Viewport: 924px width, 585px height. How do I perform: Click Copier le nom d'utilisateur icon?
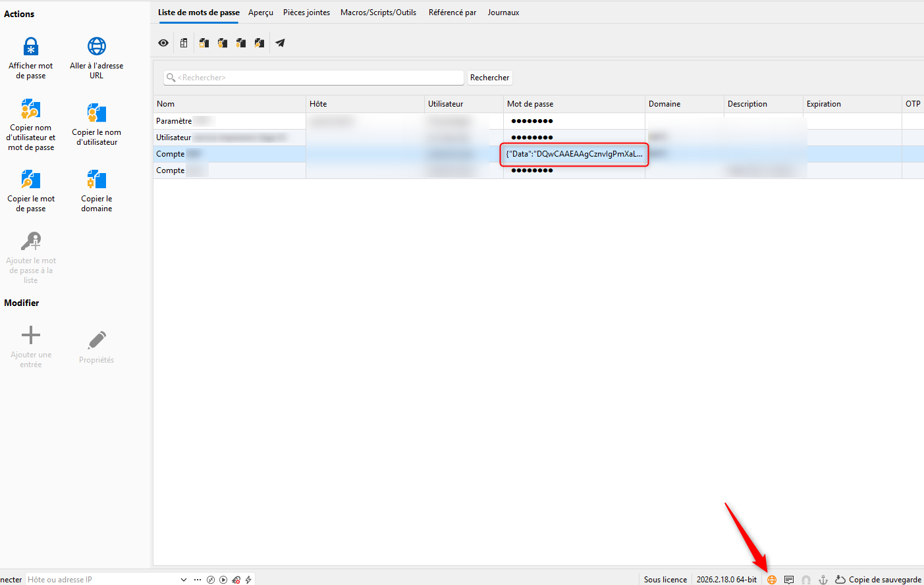click(x=97, y=113)
